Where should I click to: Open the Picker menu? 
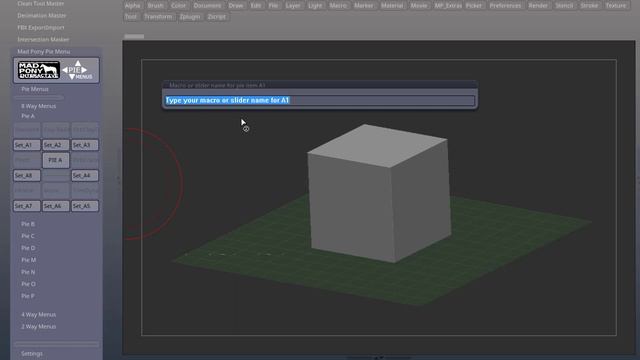pos(473,6)
